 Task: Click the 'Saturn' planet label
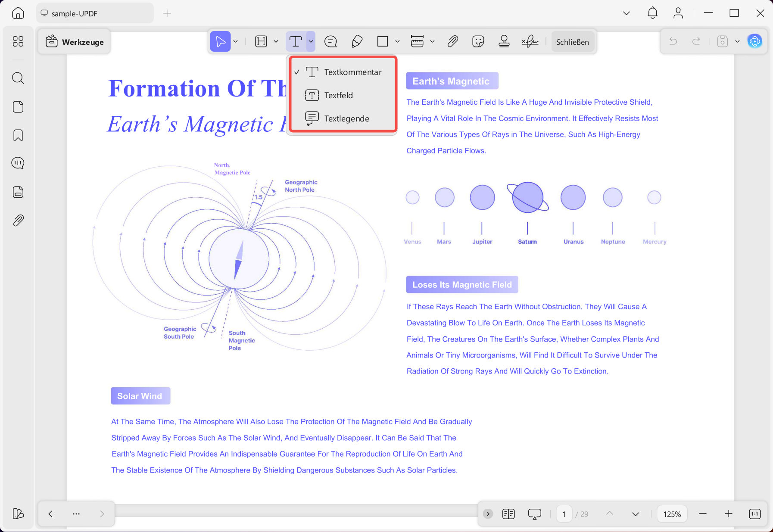coord(527,242)
